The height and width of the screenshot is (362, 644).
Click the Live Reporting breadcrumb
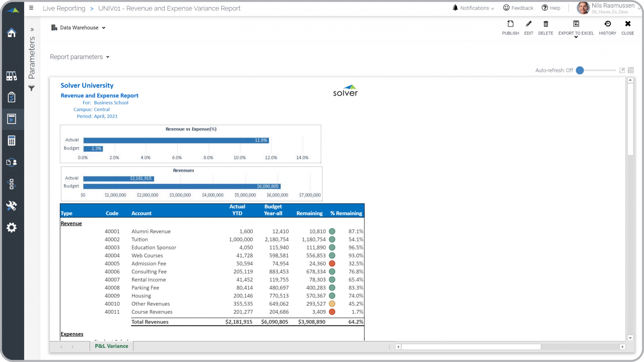pos(64,8)
